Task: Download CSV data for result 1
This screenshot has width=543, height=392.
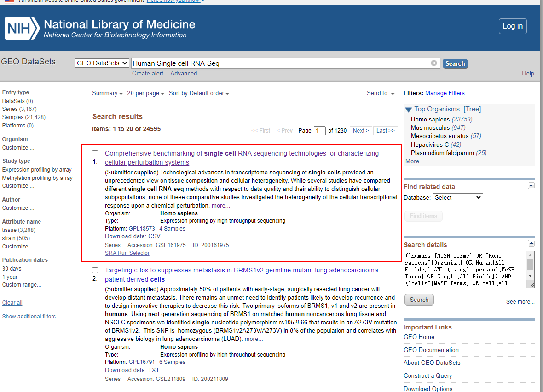Action: (x=133, y=236)
